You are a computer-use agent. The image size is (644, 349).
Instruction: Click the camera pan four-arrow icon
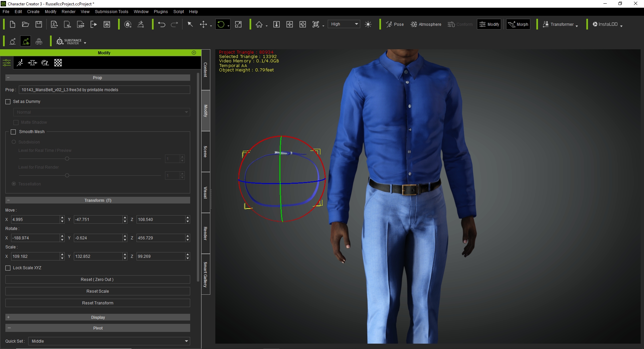[x=289, y=24]
